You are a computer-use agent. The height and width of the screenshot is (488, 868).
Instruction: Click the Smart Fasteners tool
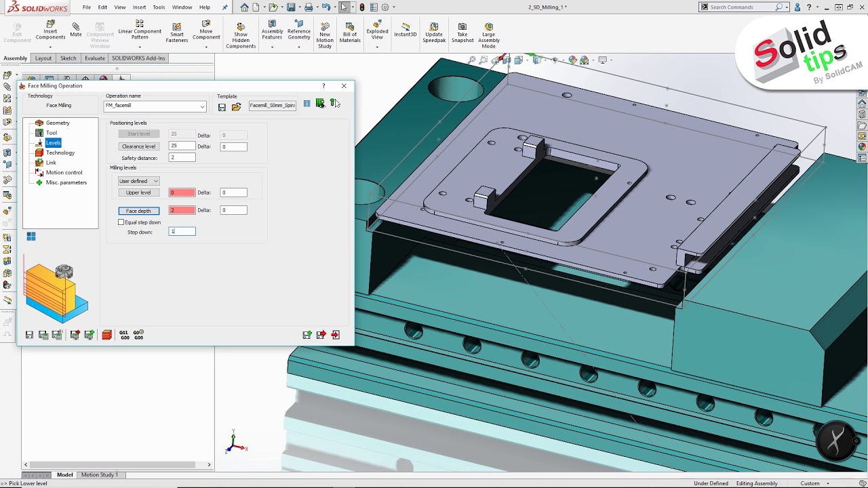pyautogui.click(x=176, y=33)
